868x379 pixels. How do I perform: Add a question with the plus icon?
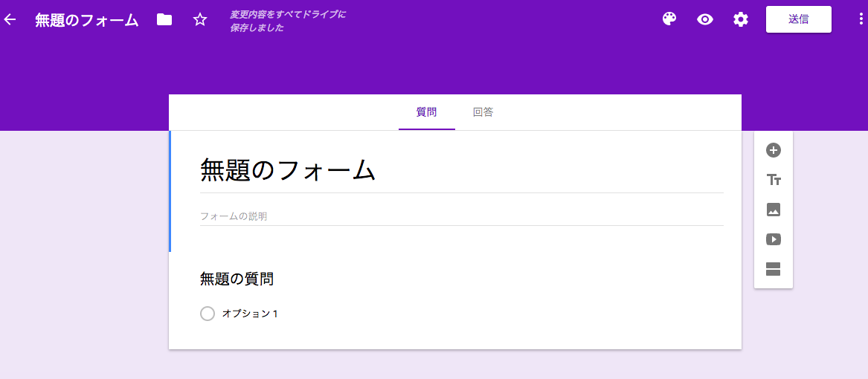[x=774, y=150]
